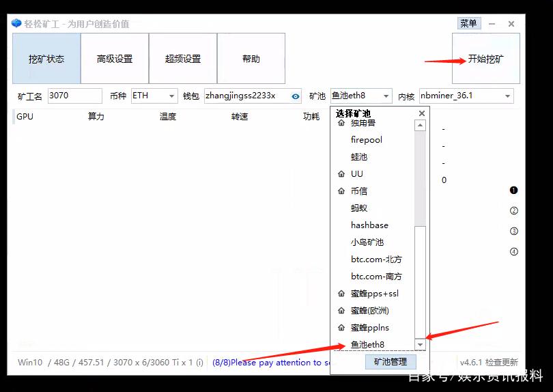Select page indicator ②
The image size is (553, 392).
click(x=514, y=210)
